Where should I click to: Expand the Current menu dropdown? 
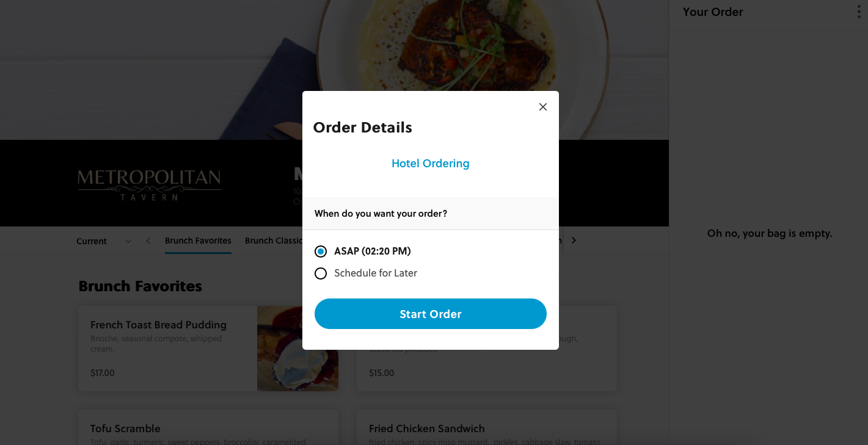click(x=104, y=241)
